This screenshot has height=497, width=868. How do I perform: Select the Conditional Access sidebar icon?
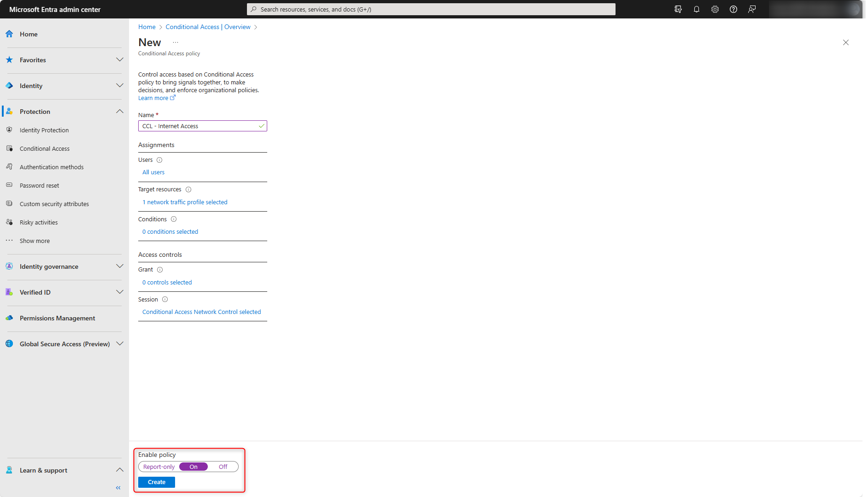[x=10, y=148]
